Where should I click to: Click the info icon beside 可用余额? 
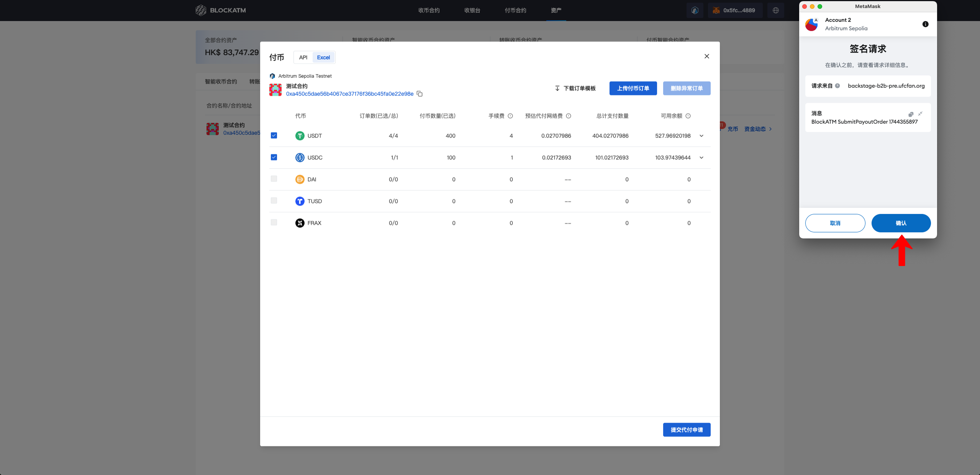688,116
